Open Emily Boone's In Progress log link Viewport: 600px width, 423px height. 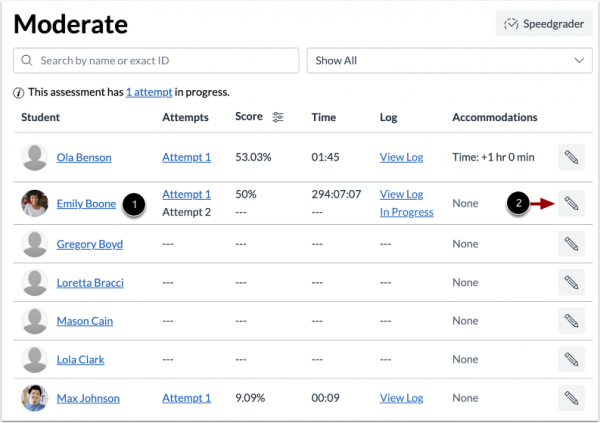406,212
